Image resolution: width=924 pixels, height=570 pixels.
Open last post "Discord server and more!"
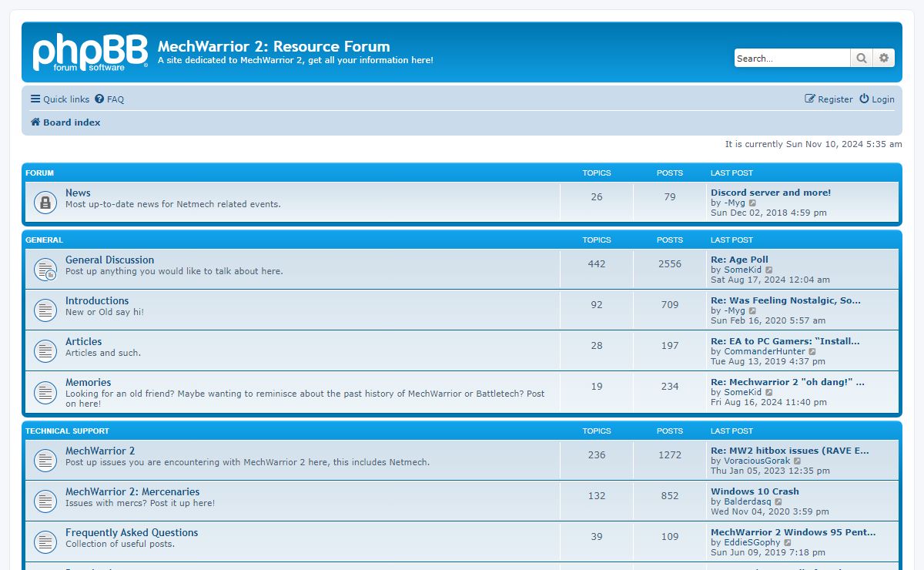tap(771, 193)
